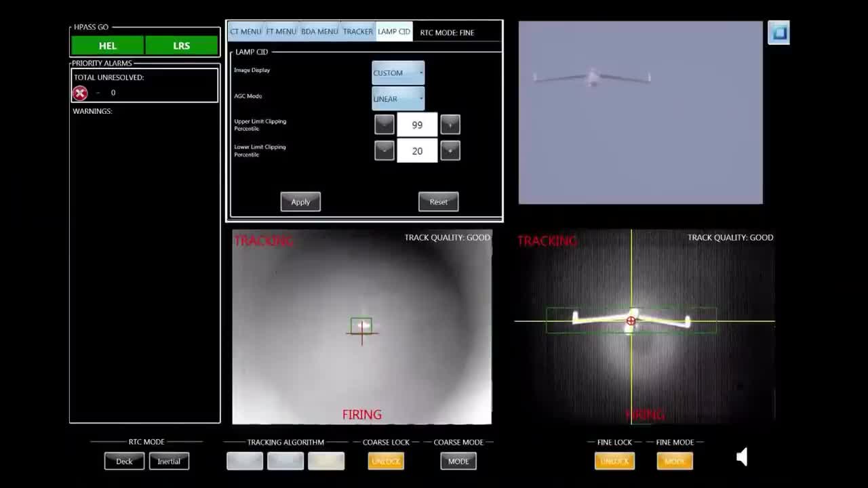Click the Reset button

tap(439, 201)
